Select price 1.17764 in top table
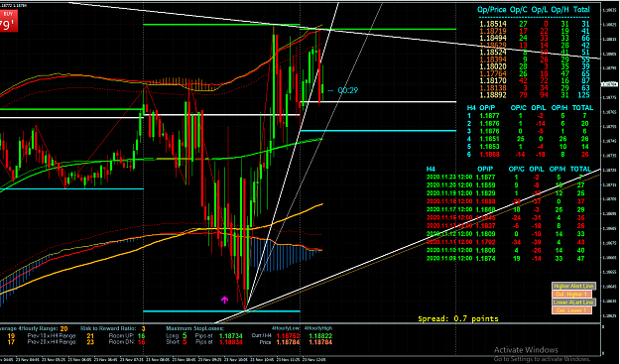This screenshot has width=620, height=364. (493, 74)
